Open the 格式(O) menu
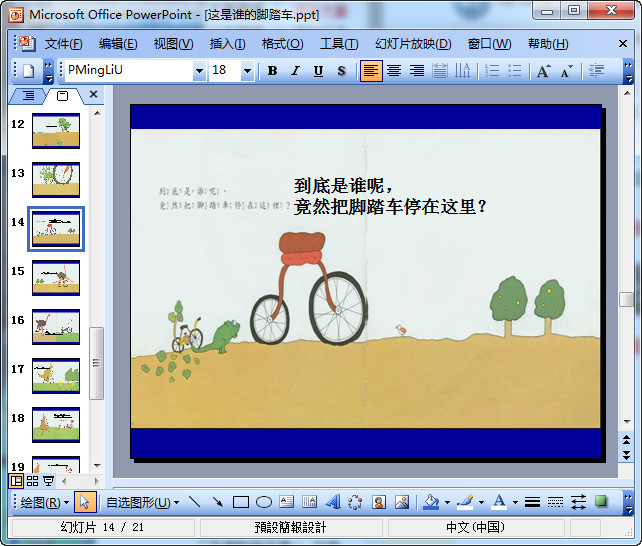The width and height of the screenshot is (642, 546). coord(283,44)
